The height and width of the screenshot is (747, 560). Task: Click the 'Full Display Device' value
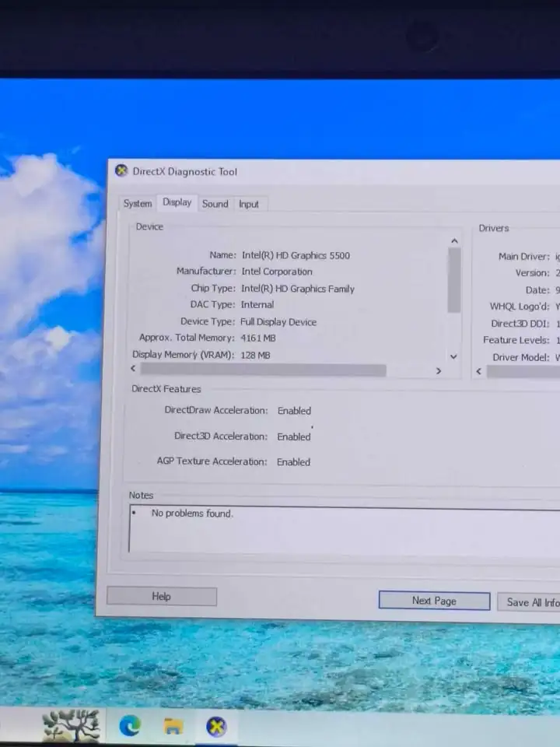pos(278,322)
